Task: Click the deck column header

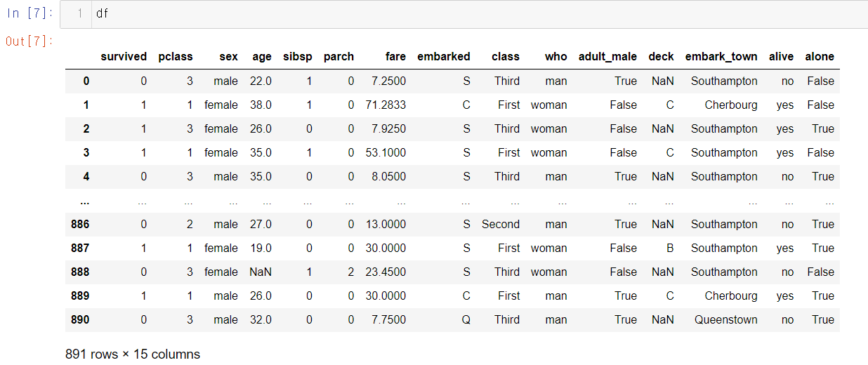Action: pyautogui.click(x=661, y=57)
